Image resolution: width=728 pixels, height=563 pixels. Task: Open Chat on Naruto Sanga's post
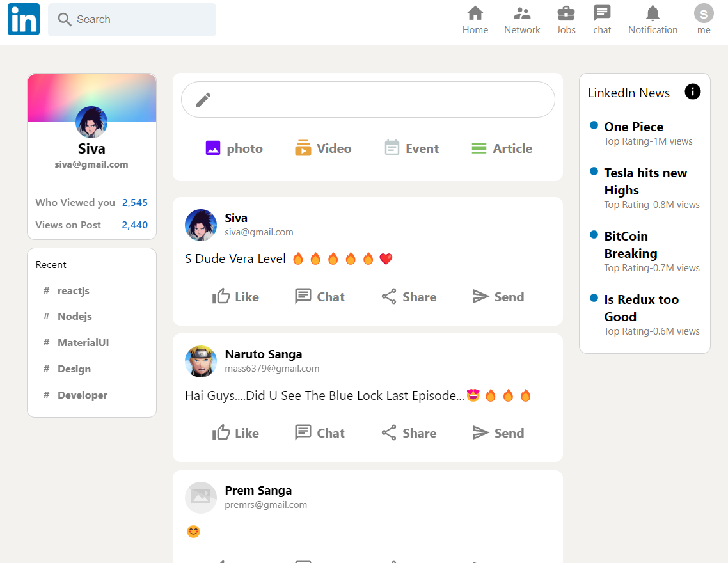[320, 433]
